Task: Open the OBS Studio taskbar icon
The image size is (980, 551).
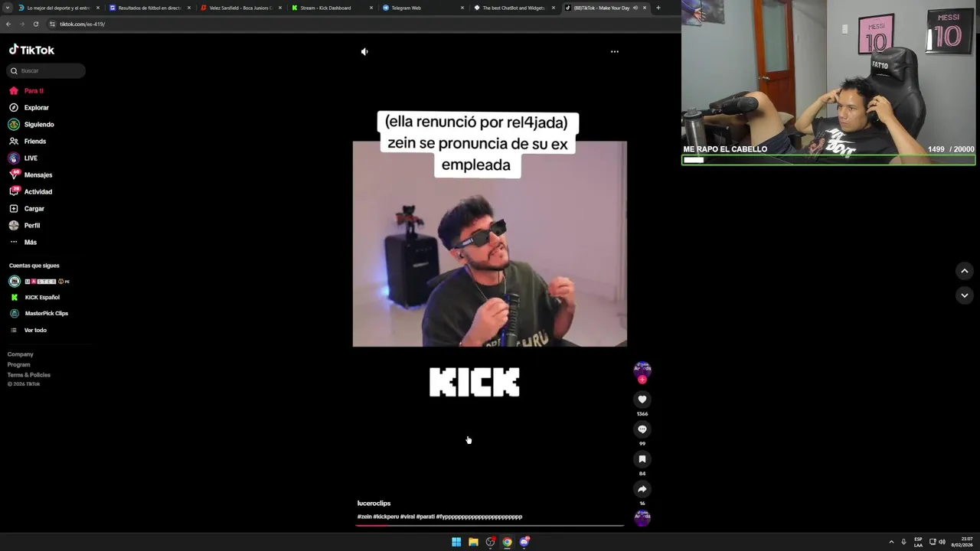Action: click(x=490, y=542)
